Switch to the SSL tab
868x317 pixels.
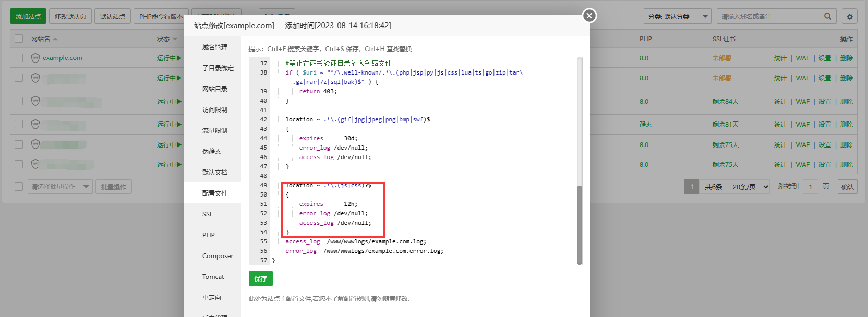coord(208,214)
